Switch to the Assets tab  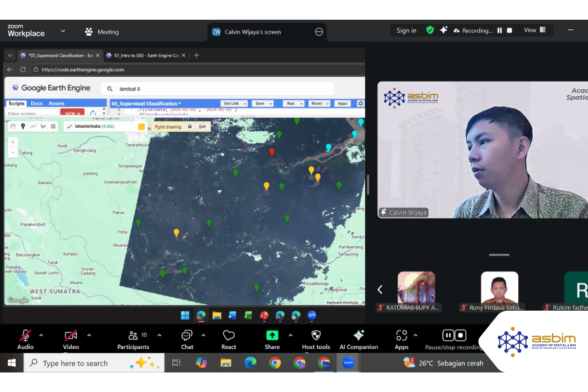pos(57,103)
